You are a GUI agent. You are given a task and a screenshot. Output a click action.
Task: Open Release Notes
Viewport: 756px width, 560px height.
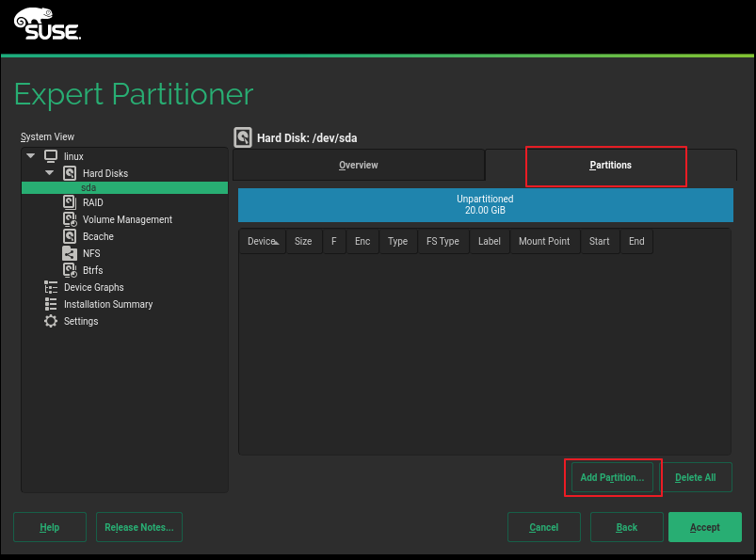click(138, 527)
